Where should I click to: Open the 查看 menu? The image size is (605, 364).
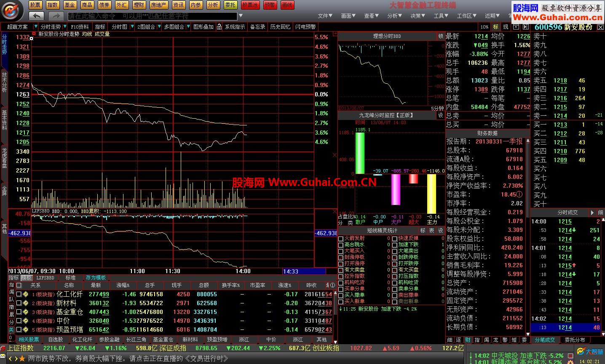tap(372, 16)
